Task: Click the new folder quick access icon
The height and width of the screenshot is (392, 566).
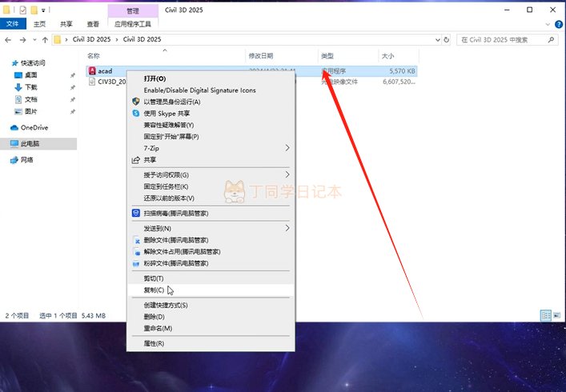Action: point(34,10)
